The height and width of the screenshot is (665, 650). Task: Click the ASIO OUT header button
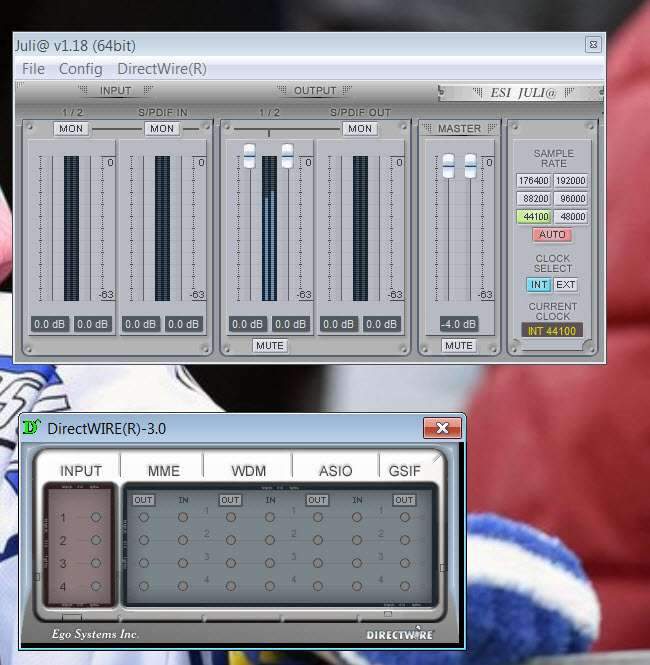(317, 500)
